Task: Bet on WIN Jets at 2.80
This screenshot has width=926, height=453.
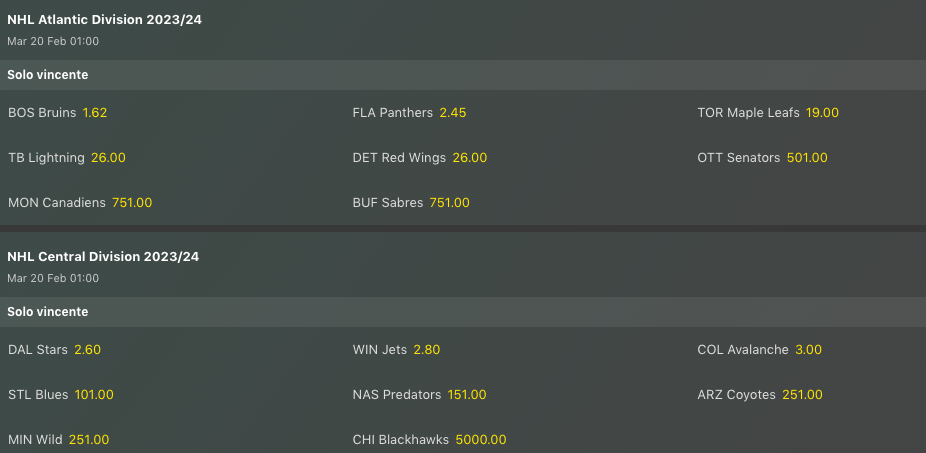Action: point(426,350)
